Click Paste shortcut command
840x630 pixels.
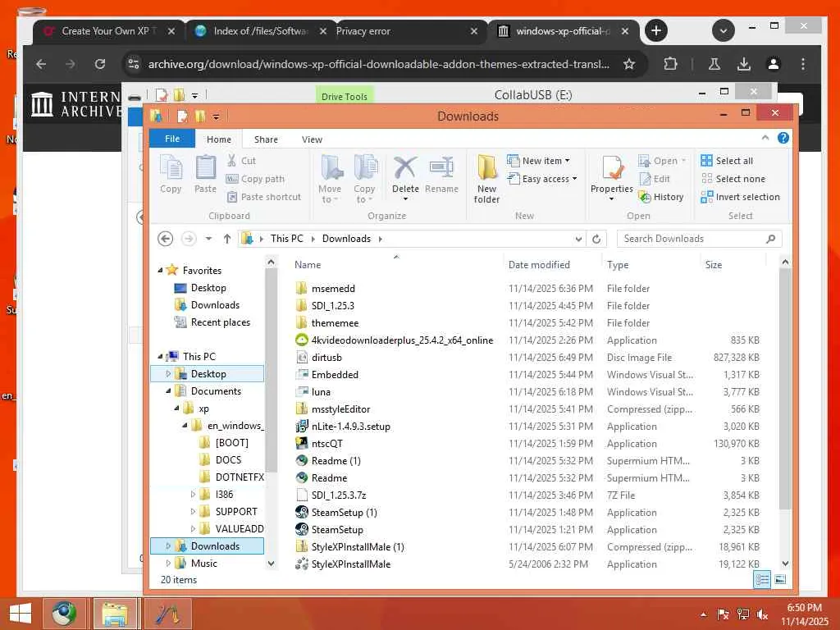263,197
